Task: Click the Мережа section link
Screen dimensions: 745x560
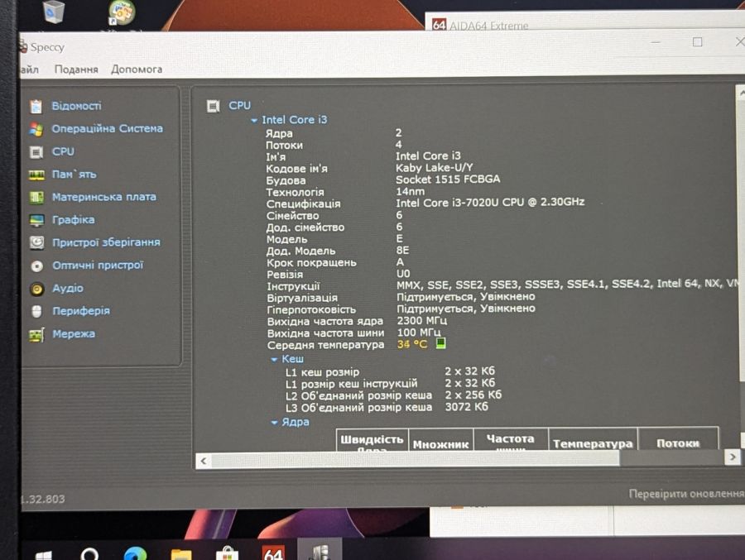Action: coord(74,334)
